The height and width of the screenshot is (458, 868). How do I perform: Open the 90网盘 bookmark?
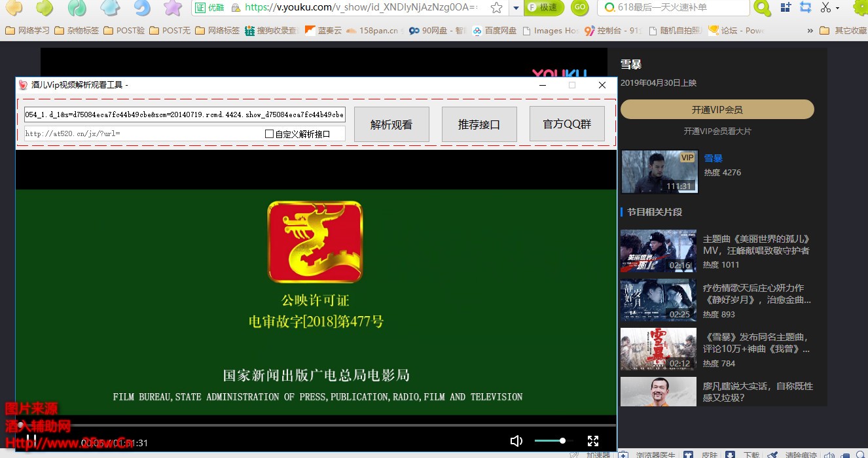pos(437,31)
